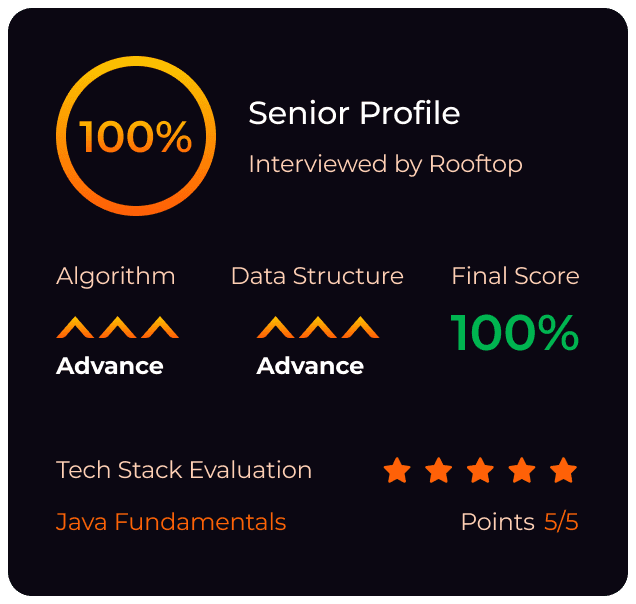
Task: Click the Final Score label
Action: pos(515,276)
